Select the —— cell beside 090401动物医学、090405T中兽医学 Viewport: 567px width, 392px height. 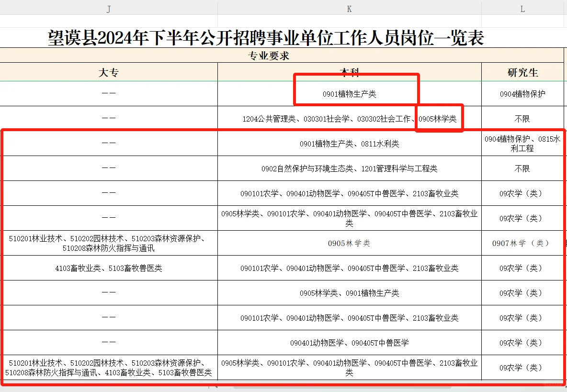(x=109, y=343)
